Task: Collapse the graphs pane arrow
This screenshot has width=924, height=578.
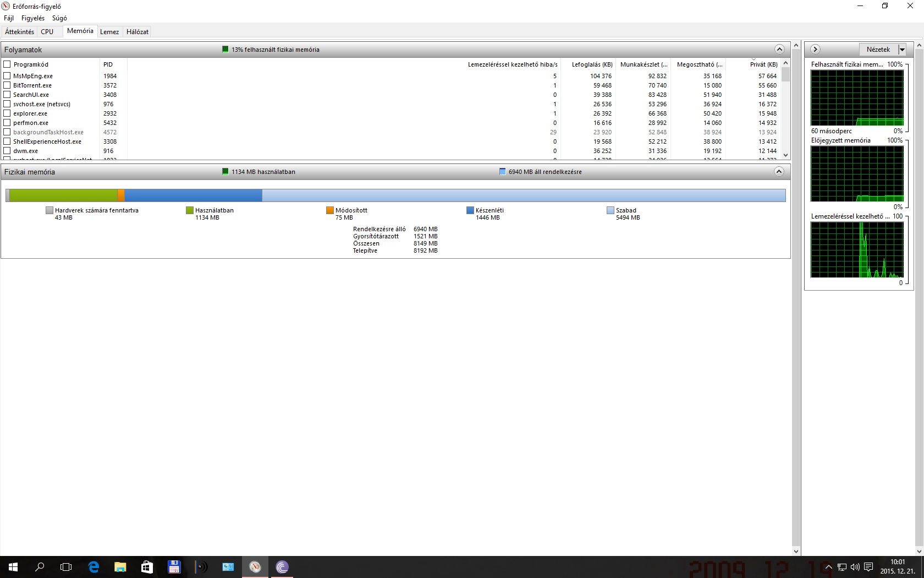Action: (816, 50)
